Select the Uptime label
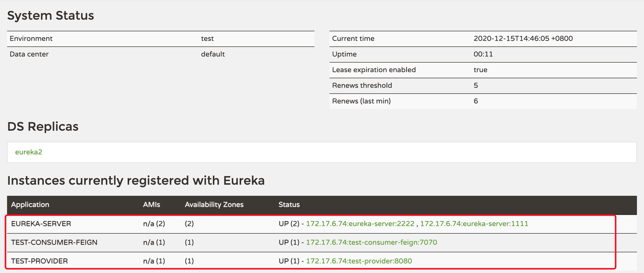The image size is (644, 273). pyautogui.click(x=344, y=54)
